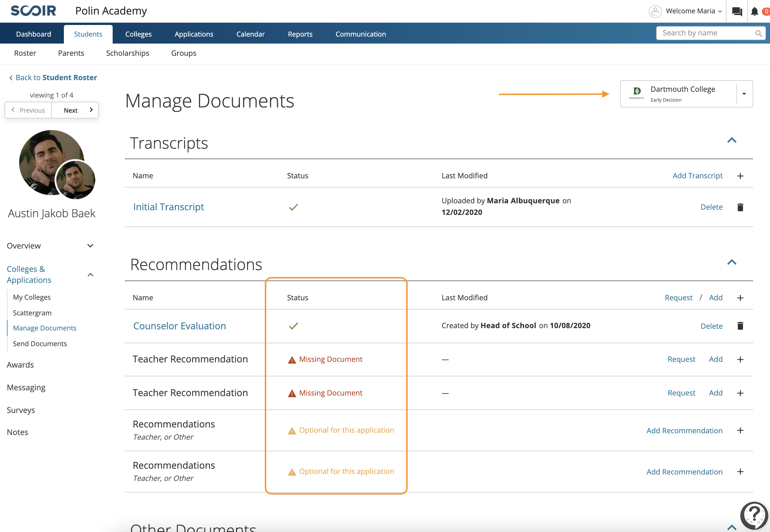Open the help question mark bubble

point(754,516)
